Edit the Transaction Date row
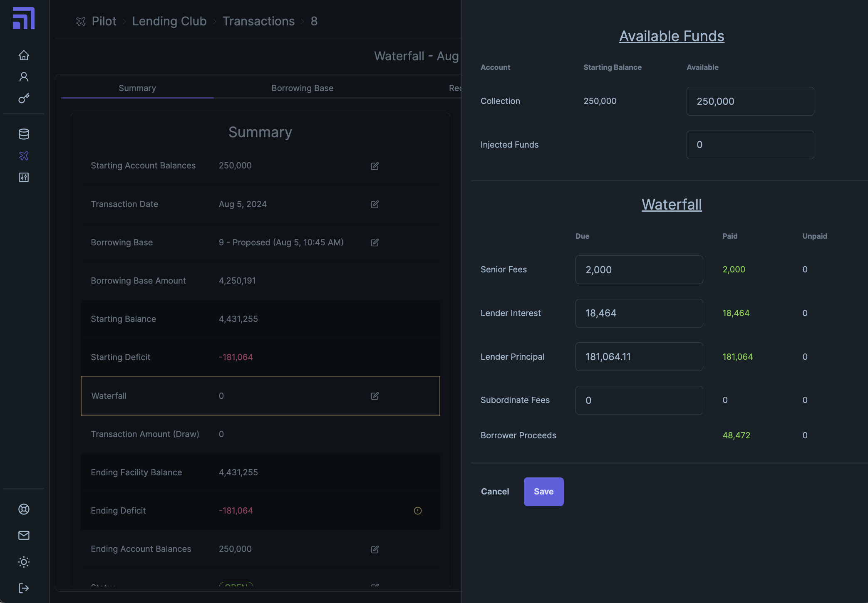The width and height of the screenshot is (868, 603). [x=374, y=204]
